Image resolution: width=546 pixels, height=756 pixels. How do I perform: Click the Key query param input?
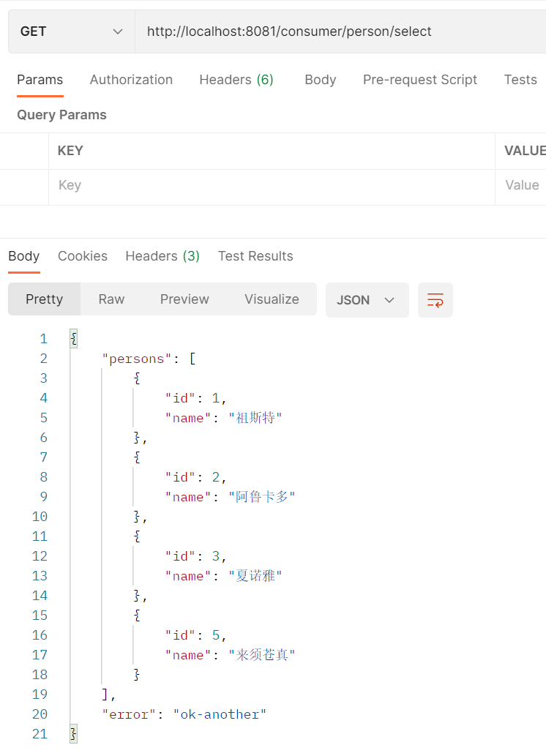tap(272, 187)
